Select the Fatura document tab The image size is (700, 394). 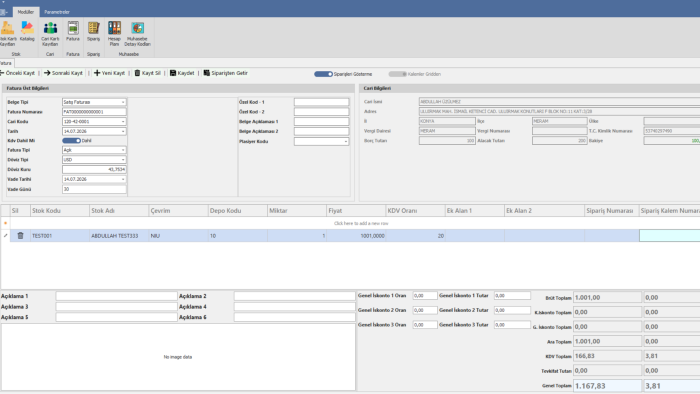pos(6,63)
